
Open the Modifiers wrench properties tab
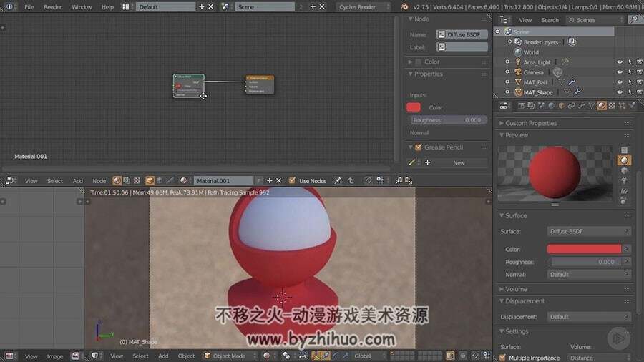point(582,106)
